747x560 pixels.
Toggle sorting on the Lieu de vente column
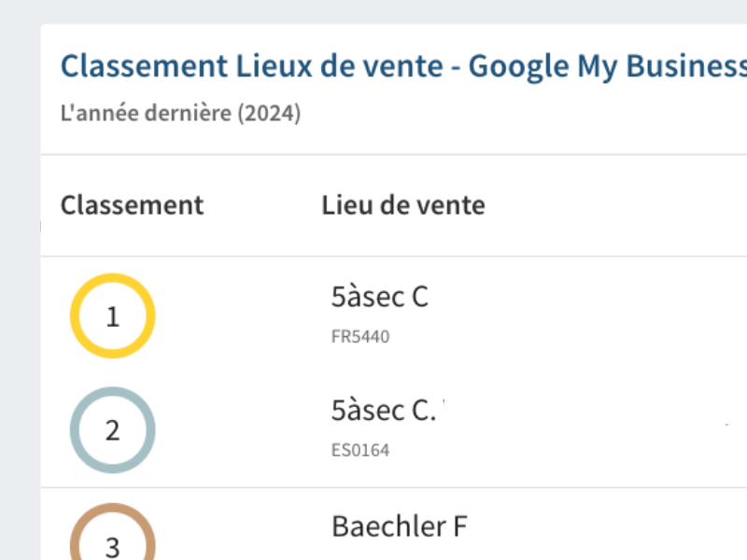[403, 204]
